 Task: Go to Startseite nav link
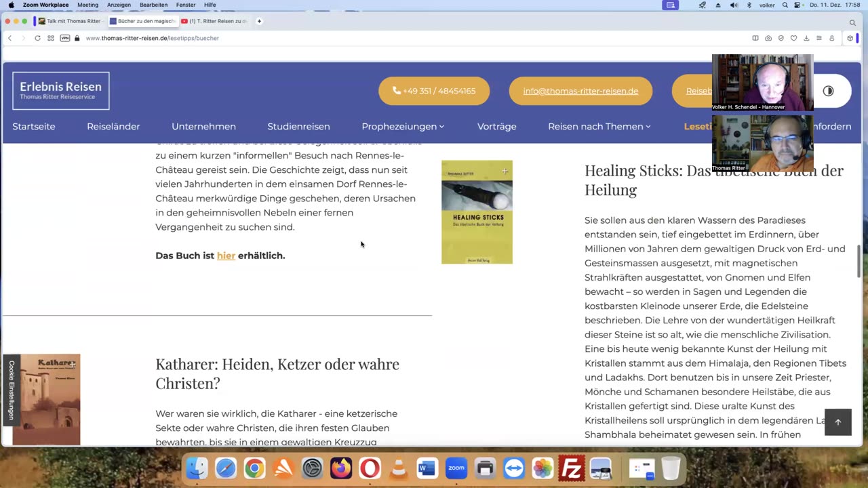[x=34, y=126]
